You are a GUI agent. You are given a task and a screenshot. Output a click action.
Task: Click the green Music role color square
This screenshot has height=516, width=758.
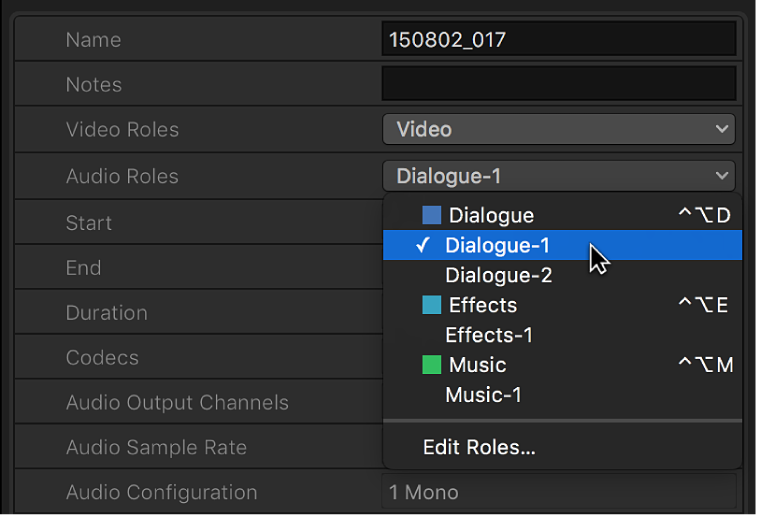(432, 365)
